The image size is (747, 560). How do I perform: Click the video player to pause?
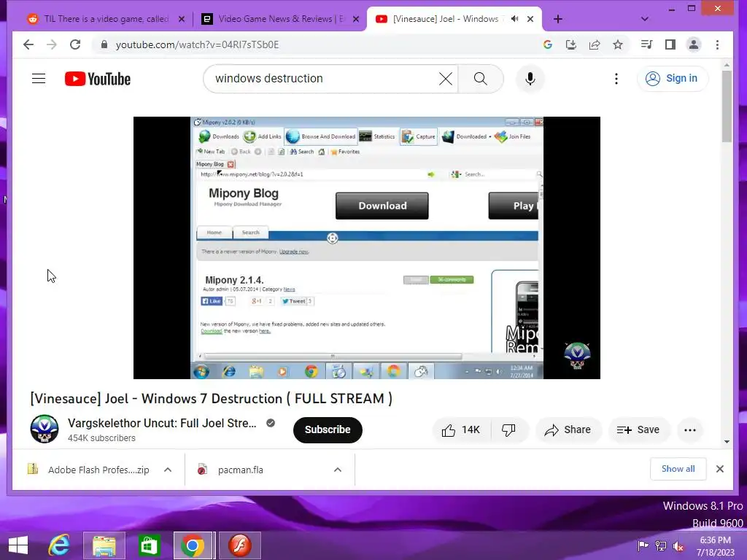pyautogui.click(x=366, y=248)
